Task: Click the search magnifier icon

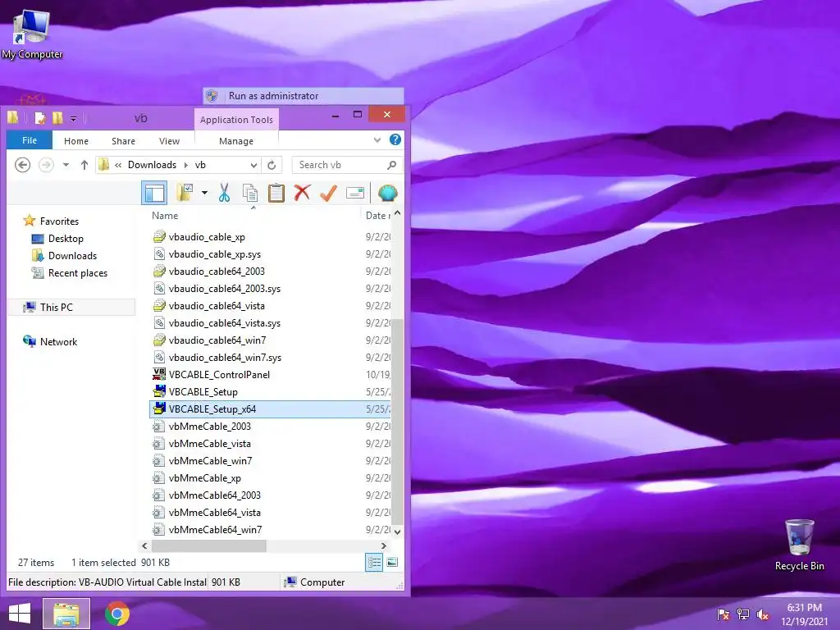Action: (391, 165)
